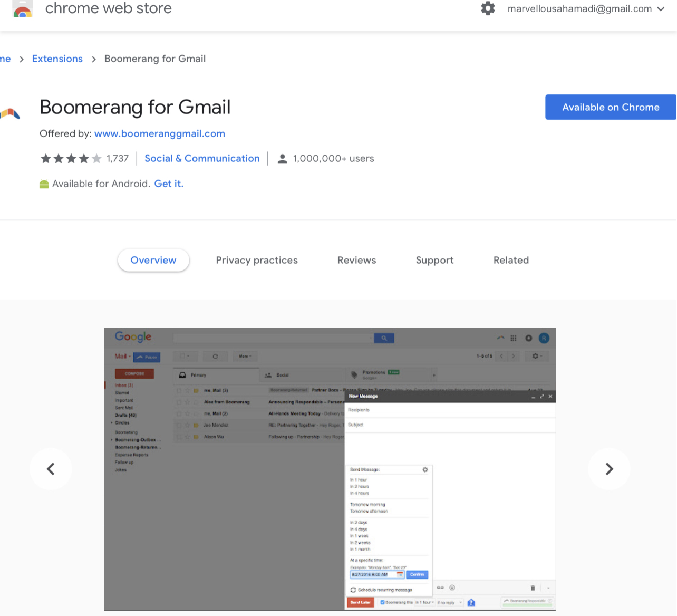Click the Available on Chrome button
677x616 pixels.
[610, 107]
